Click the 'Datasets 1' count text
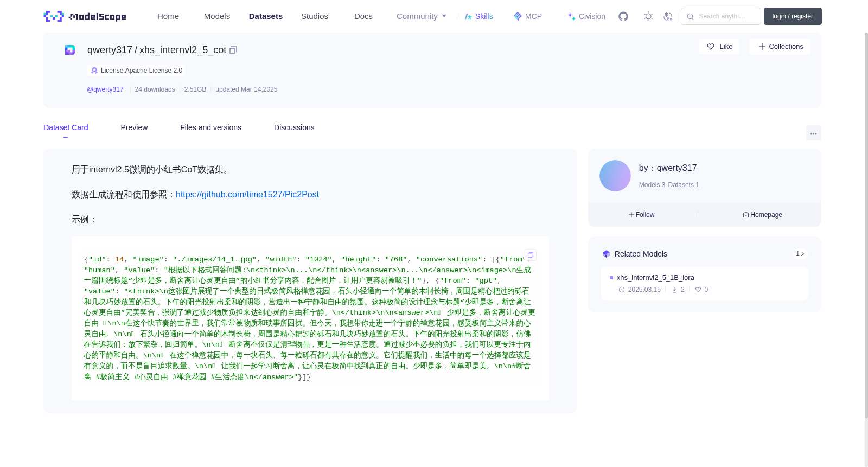 684,185
